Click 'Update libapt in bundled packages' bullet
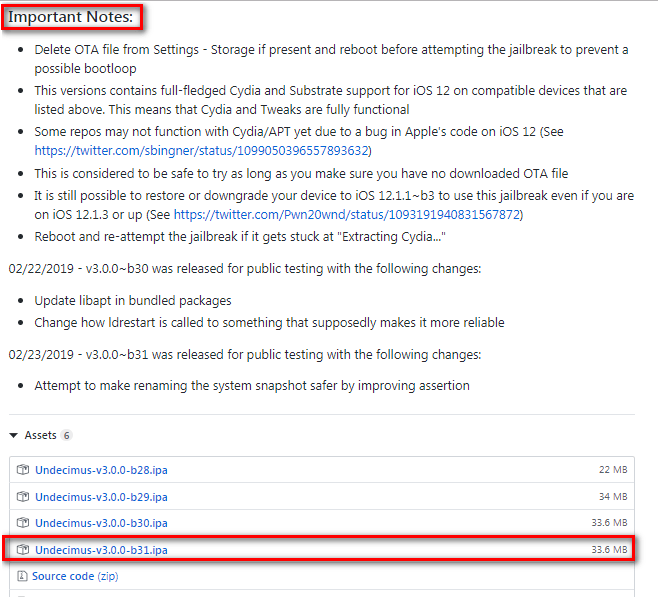658x597 pixels. point(133,301)
